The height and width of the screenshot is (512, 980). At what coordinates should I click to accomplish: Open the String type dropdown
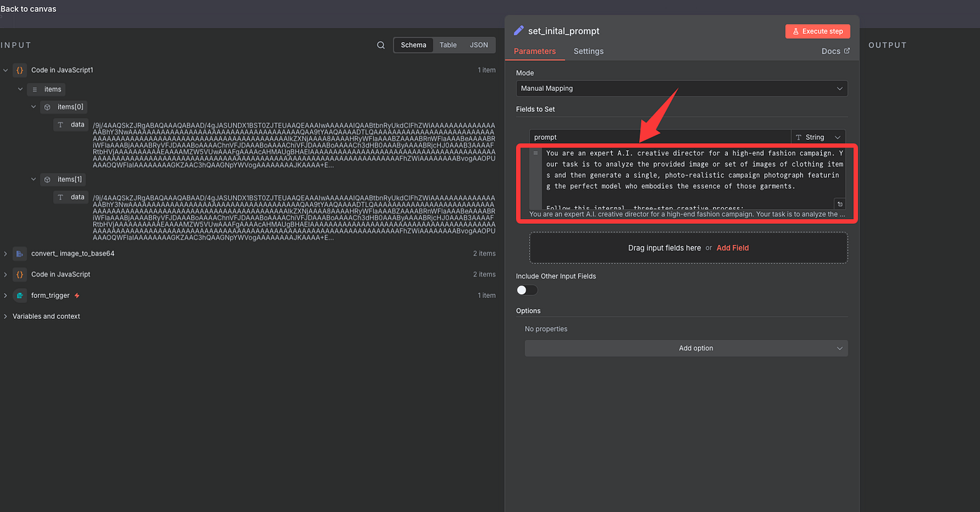(x=818, y=137)
